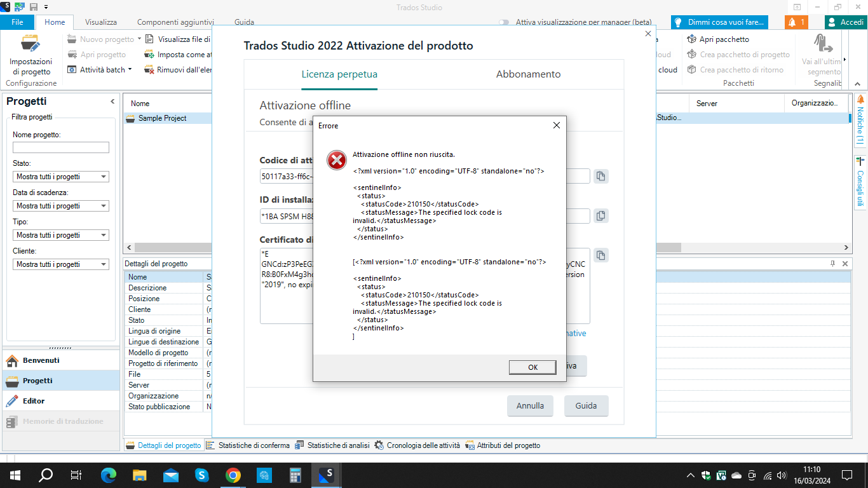
Task: Select Sample Project in the list
Action: (x=162, y=118)
